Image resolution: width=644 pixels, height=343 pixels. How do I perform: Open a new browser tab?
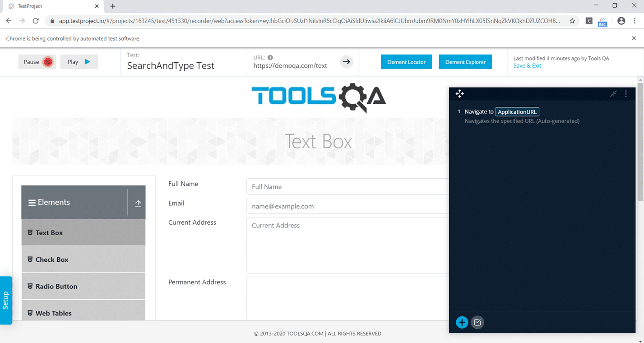(x=113, y=6)
